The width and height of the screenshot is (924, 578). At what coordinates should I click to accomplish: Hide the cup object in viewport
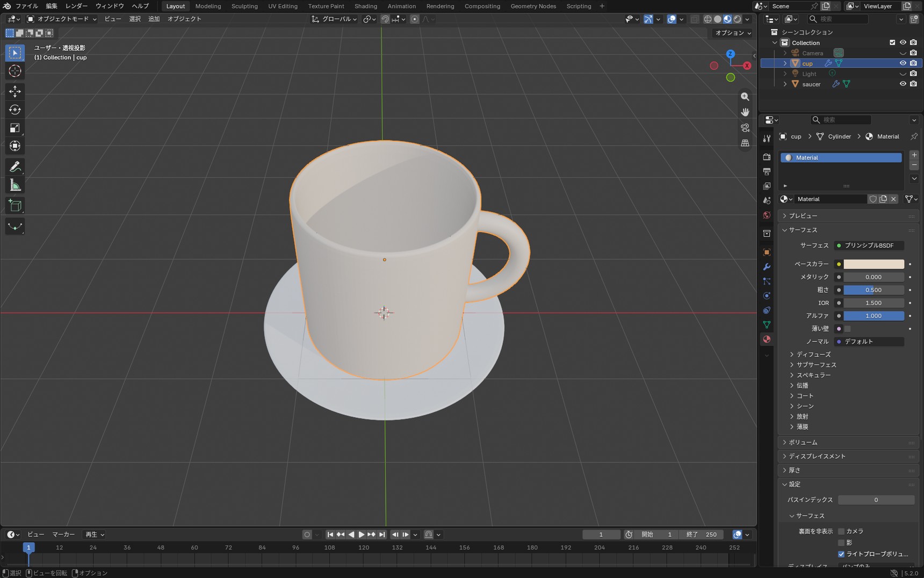coord(903,63)
